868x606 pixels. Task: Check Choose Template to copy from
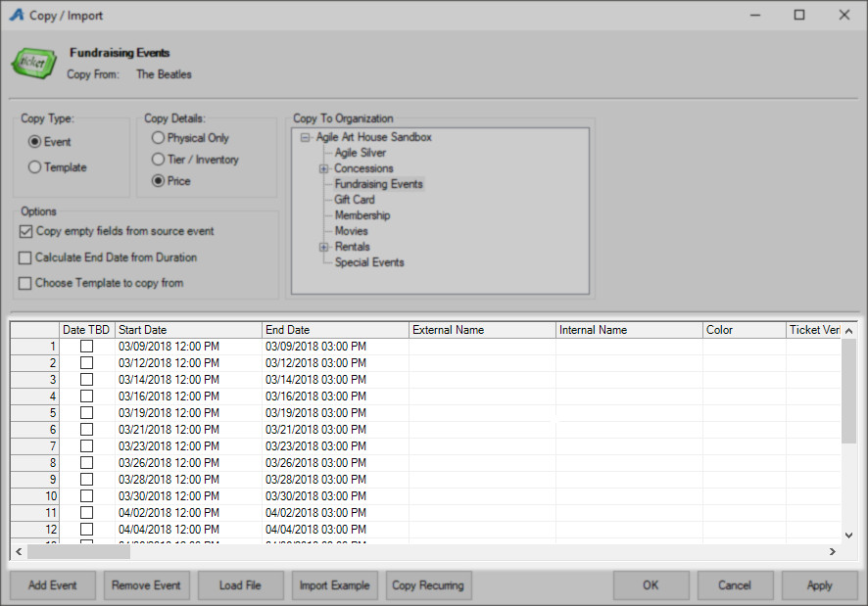pos(24,283)
